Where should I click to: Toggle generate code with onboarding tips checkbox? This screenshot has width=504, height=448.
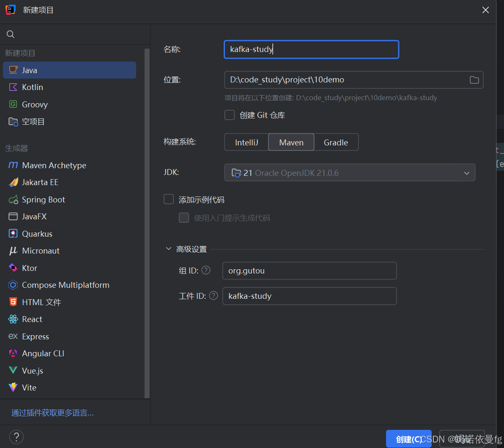coord(184,218)
